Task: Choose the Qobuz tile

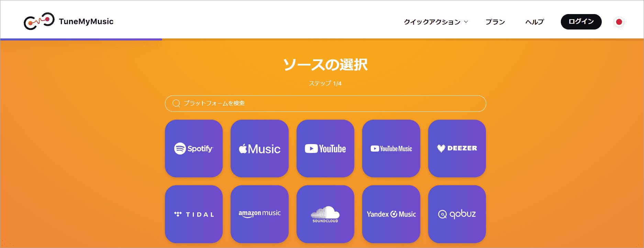Action: [x=457, y=214]
